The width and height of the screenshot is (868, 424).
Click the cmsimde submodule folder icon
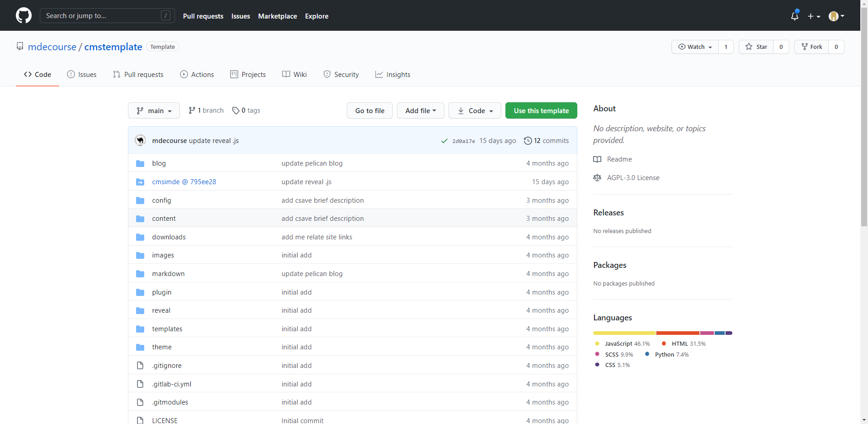pos(140,182)
